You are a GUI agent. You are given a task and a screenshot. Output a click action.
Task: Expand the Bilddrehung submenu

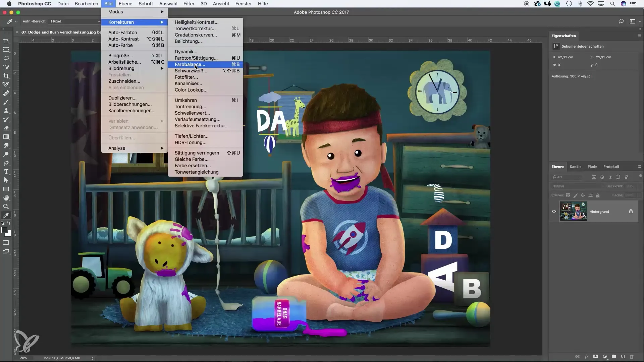point(134,68)
